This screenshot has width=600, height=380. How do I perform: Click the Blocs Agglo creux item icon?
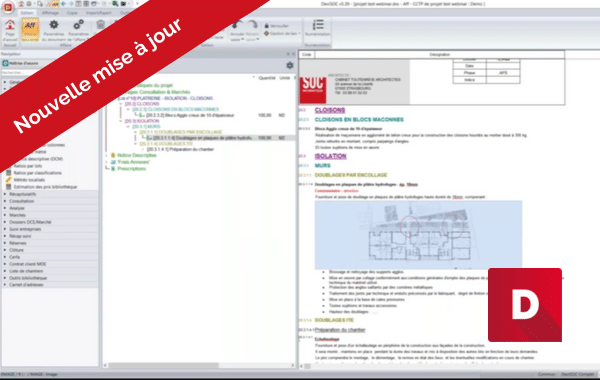tap(142, 115)
